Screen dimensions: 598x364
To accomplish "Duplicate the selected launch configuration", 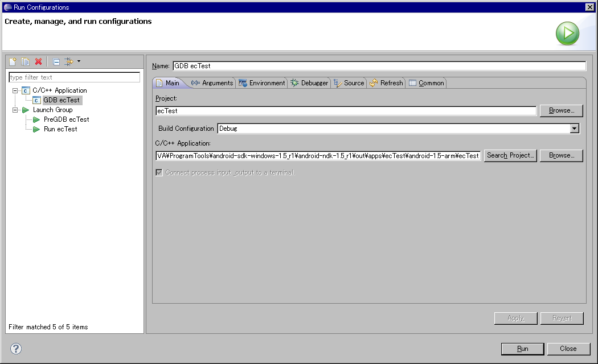I will (25, 61).
